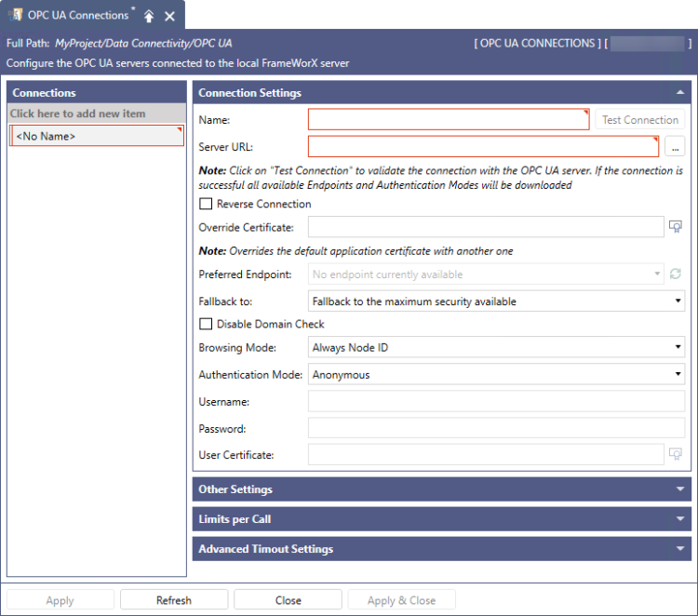
Task: Click the refresh endpoints icon
Action: (x=676, y=274)
